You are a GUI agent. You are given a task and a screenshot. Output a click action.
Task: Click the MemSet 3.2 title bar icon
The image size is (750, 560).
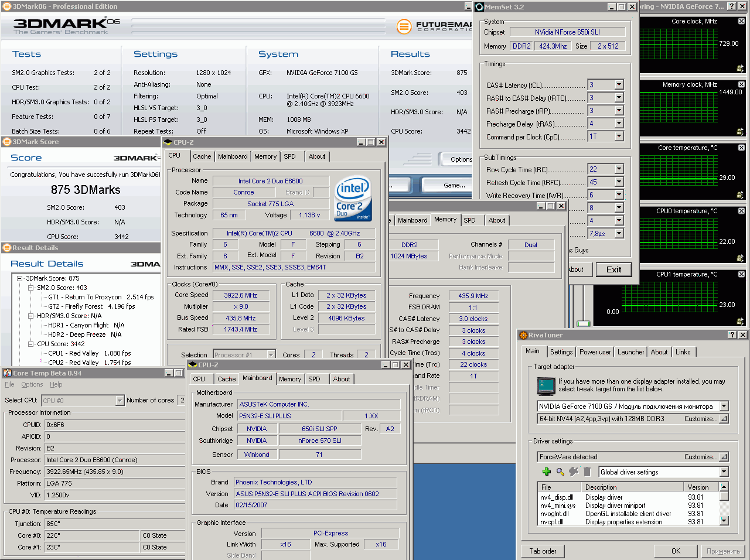click(479, 7)
